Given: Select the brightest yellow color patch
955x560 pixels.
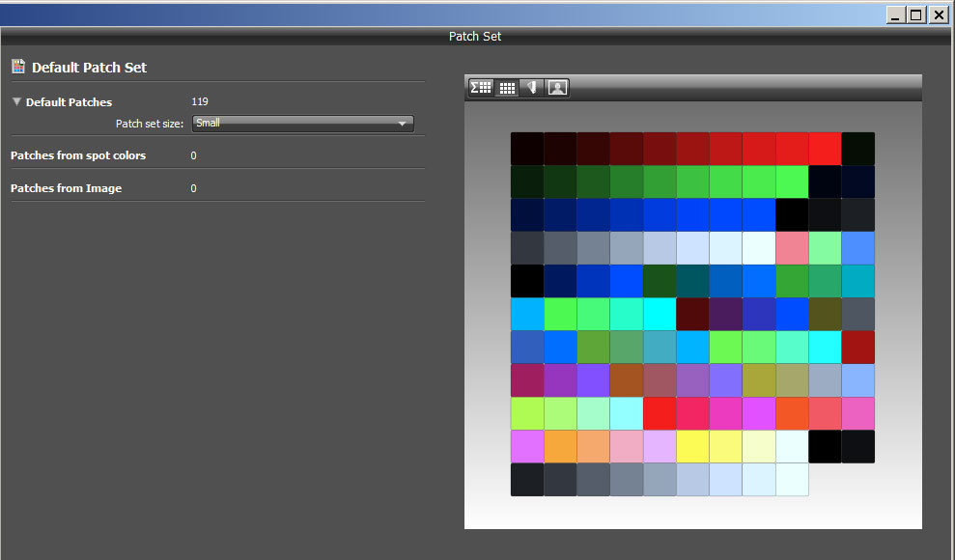Looking at the screenshot, I should point(693,447).
